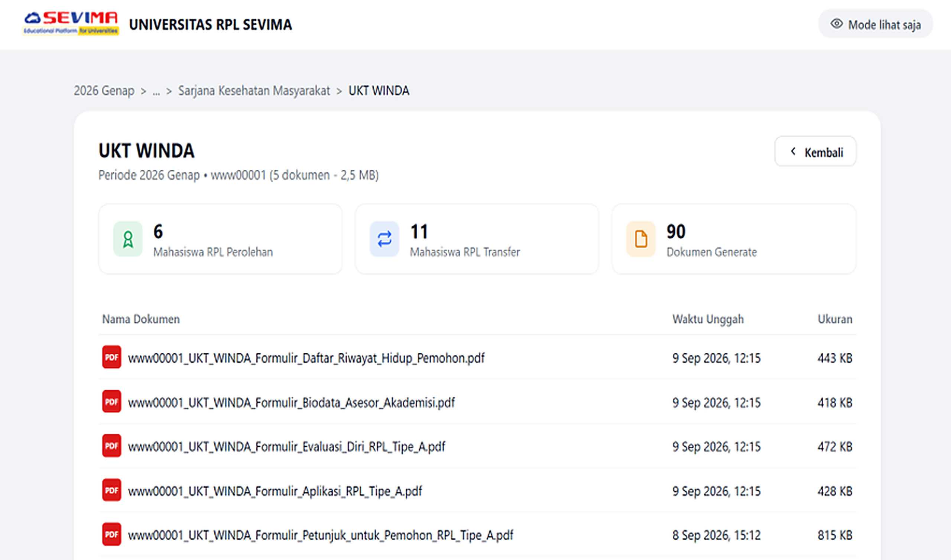Select the Mahasiswa RPL Transfer card

coord(477,239)
